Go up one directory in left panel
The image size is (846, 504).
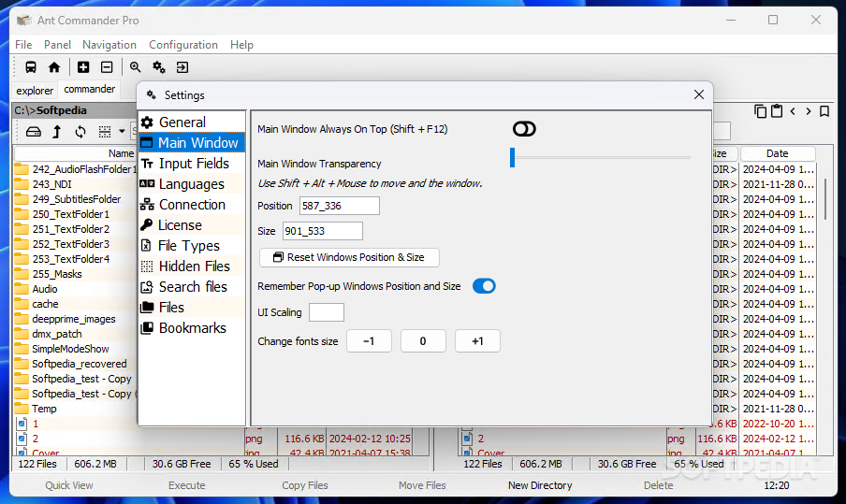coord(57,132)
